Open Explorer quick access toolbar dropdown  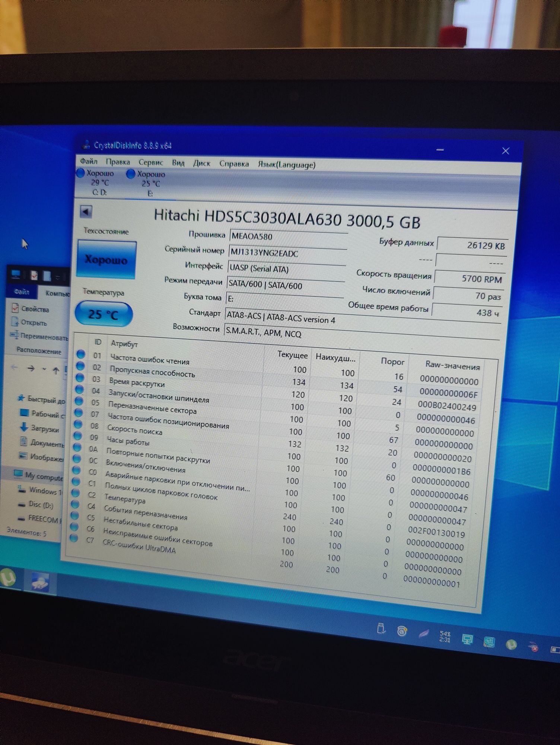coord(58,277)
